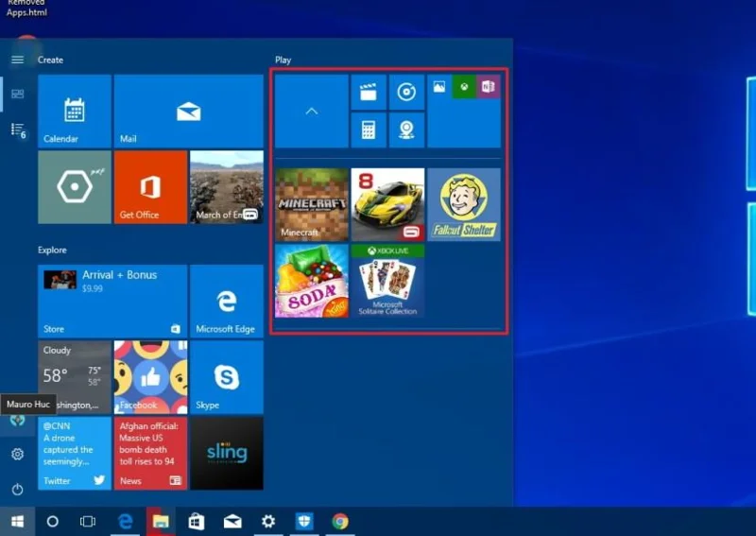Open the Camera webcam tile
Viewport: 756px width, 536px height.
pos(406,130)
